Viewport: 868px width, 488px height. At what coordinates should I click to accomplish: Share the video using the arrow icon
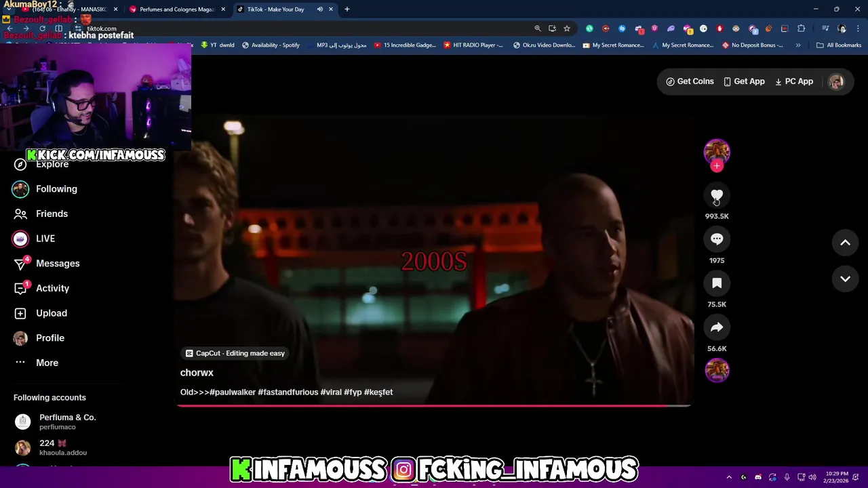717,327
